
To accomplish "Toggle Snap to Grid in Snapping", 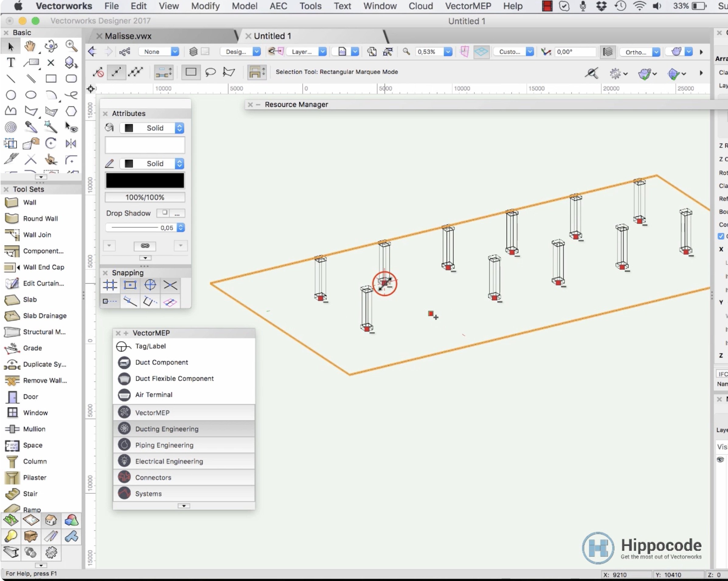I will [110, 285].
